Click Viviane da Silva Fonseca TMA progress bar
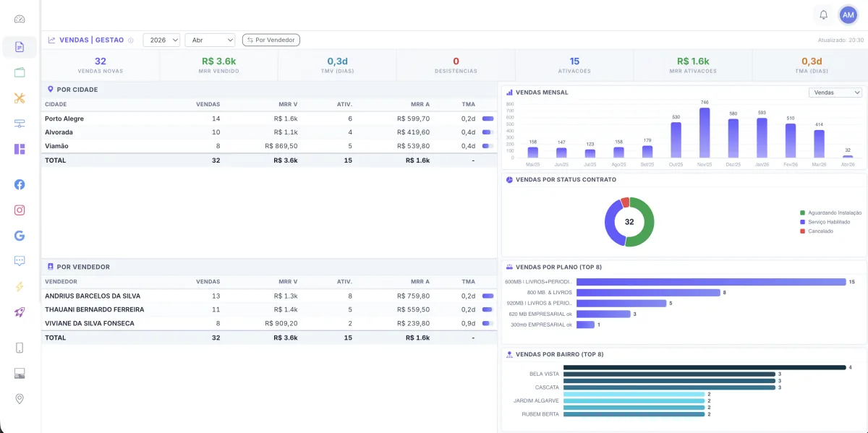Viewport: 868px width, 433px height. tap(488, 323)
